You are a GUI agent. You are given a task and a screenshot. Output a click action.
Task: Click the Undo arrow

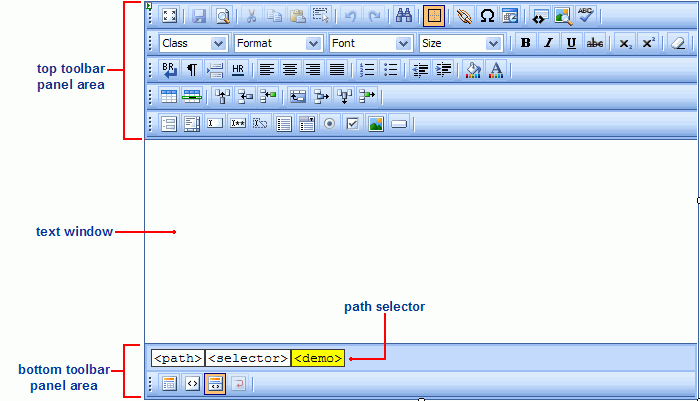click(x=350, y=16)
